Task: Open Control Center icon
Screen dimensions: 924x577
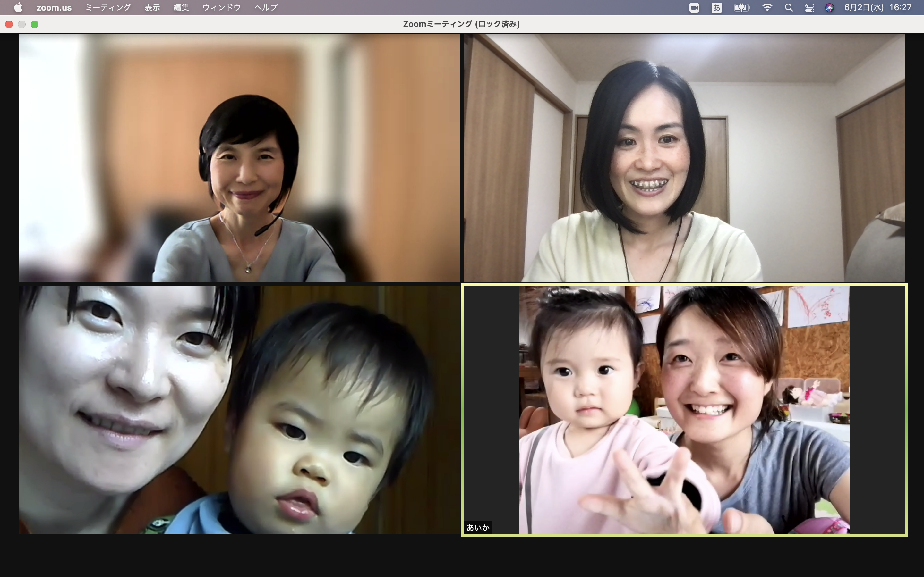Action: (x=809, y=8)
